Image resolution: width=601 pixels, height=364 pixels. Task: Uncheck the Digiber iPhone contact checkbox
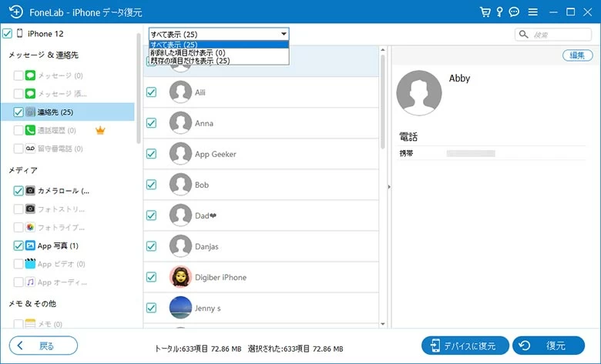(151, 277)
